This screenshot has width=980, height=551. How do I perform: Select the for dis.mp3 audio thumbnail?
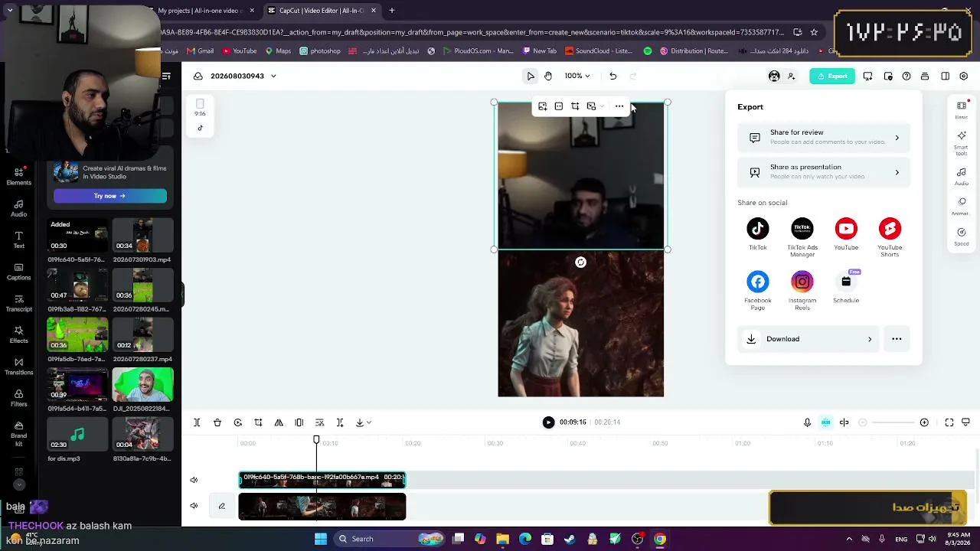coord(77,435)
